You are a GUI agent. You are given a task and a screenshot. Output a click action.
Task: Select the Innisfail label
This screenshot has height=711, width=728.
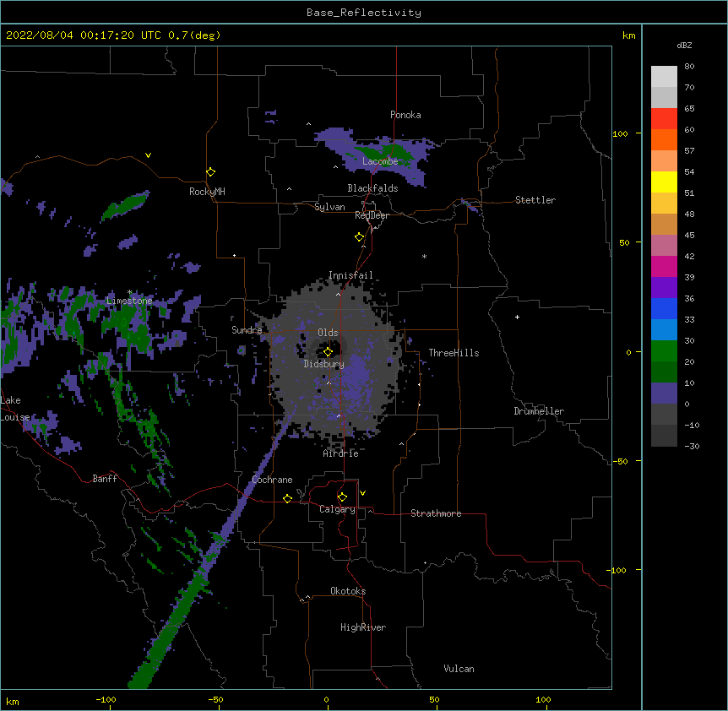(350, 275)
